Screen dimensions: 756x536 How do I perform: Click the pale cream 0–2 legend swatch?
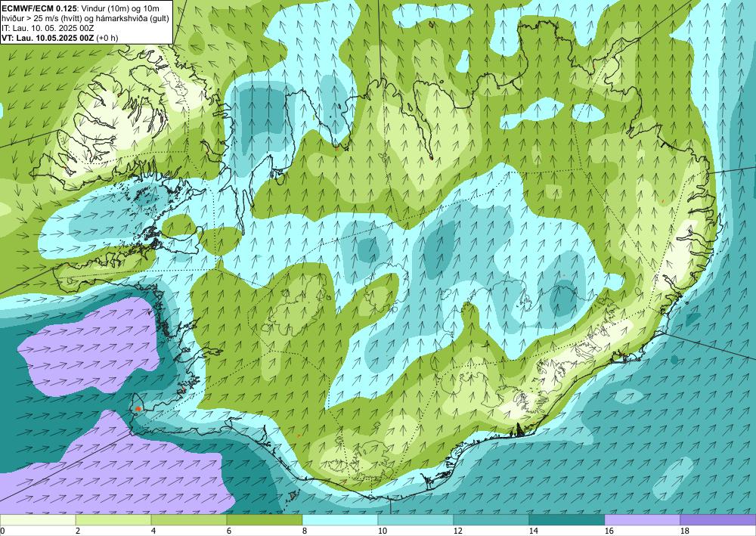(38, 520)
